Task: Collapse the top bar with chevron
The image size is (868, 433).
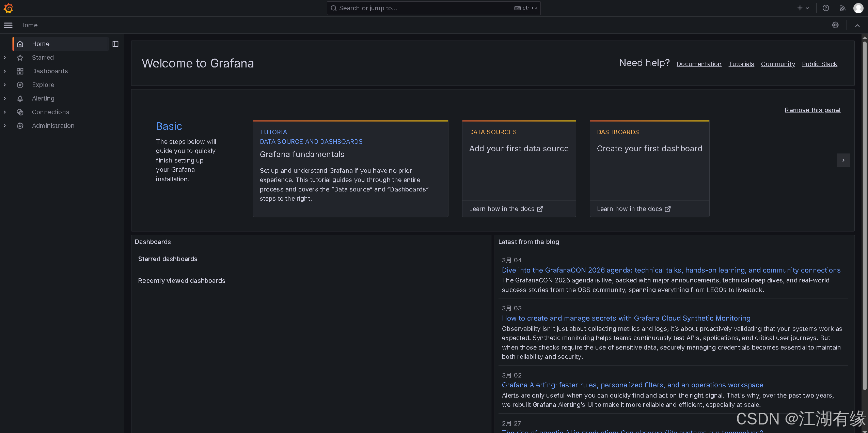Action: 857,25
